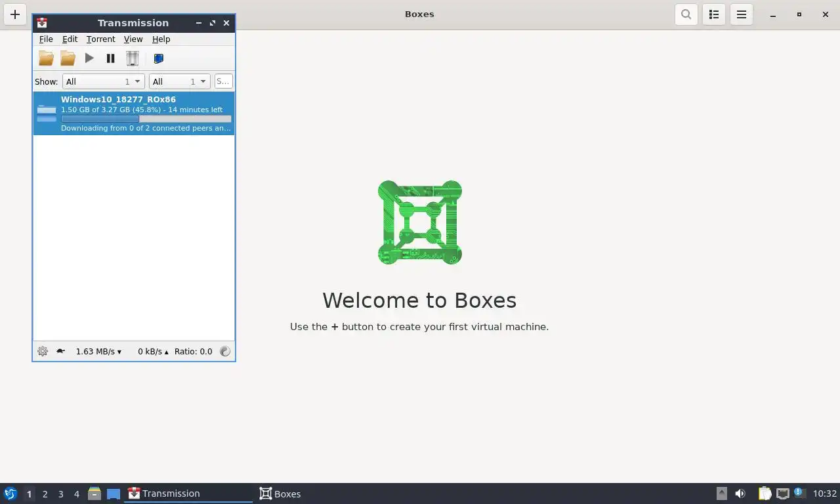Open the network connection tray icon
840x504 pixels.
click(x=782, y=493)
